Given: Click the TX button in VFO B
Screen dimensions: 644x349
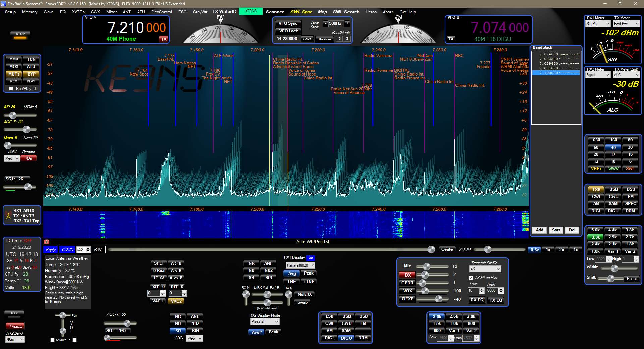Looking at the screenshot, I should click(x=451, y=39).
